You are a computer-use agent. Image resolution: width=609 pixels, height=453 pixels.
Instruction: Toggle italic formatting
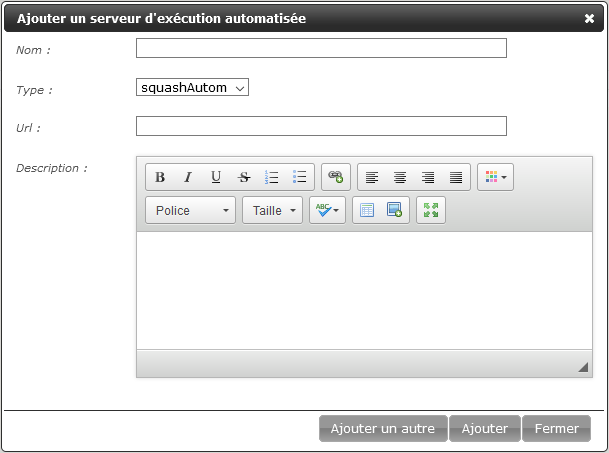pyautogui.click(x=187, y=177)
